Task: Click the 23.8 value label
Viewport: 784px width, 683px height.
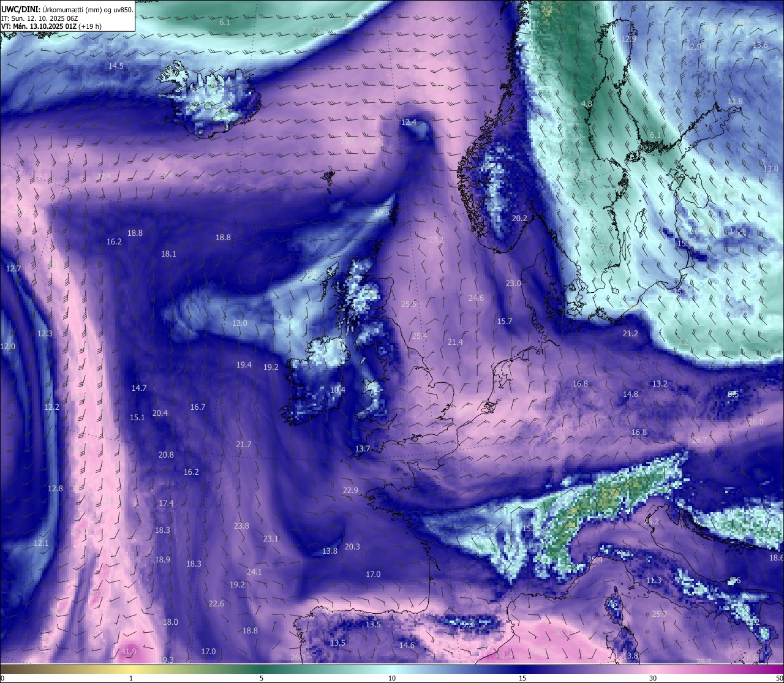Action: click(241, 526)
